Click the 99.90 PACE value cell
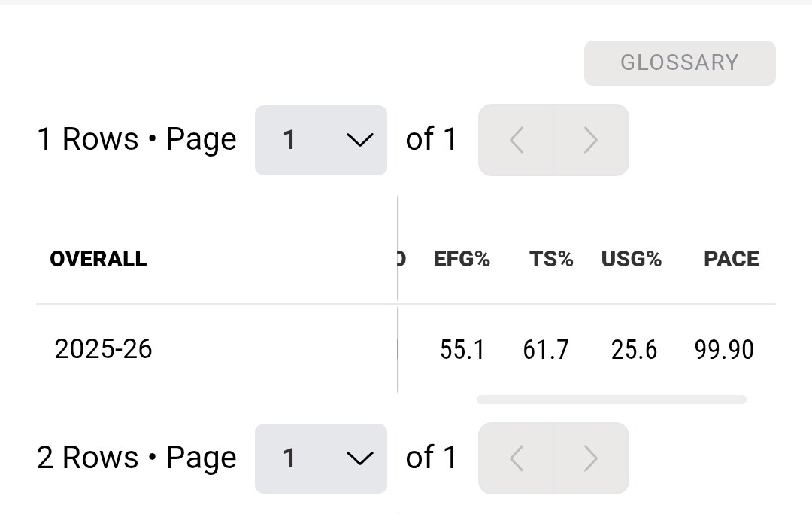The image size is (812, 514). (x=724, y=350)
